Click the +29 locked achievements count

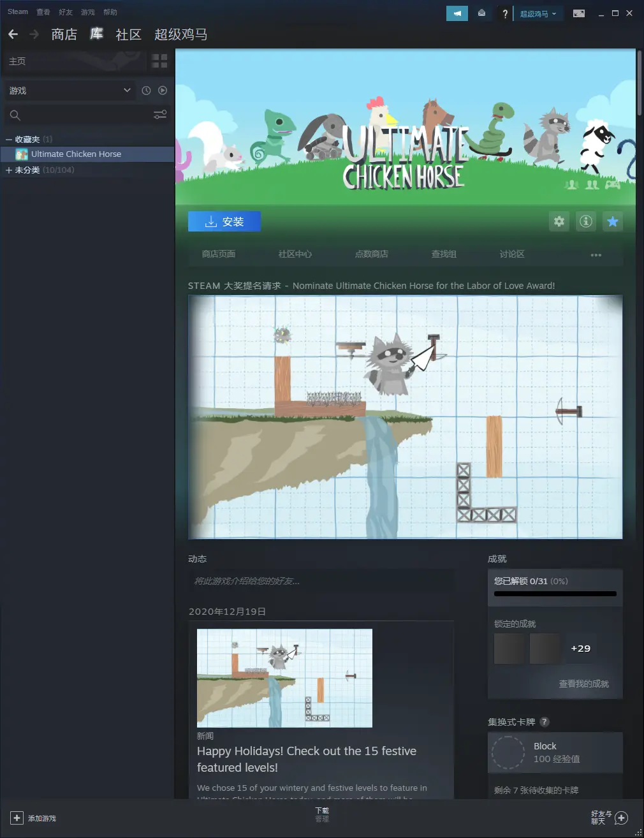[x=581, y=649]
